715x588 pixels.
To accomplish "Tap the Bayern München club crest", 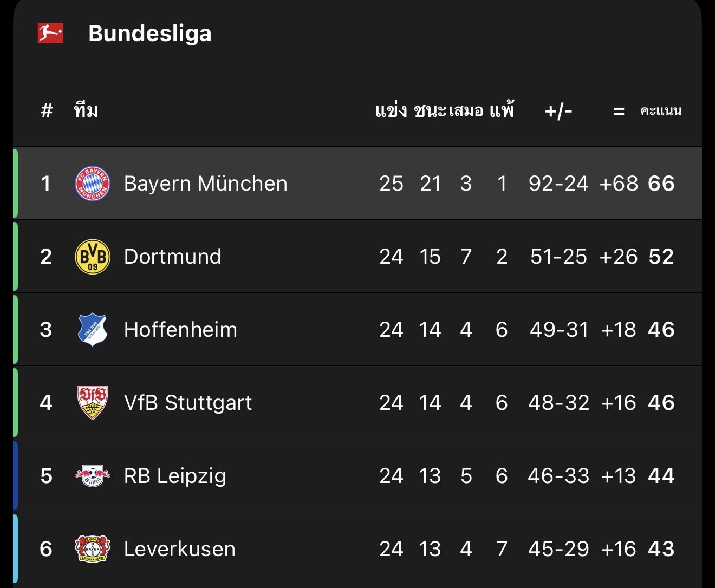I will click(92, 184).
